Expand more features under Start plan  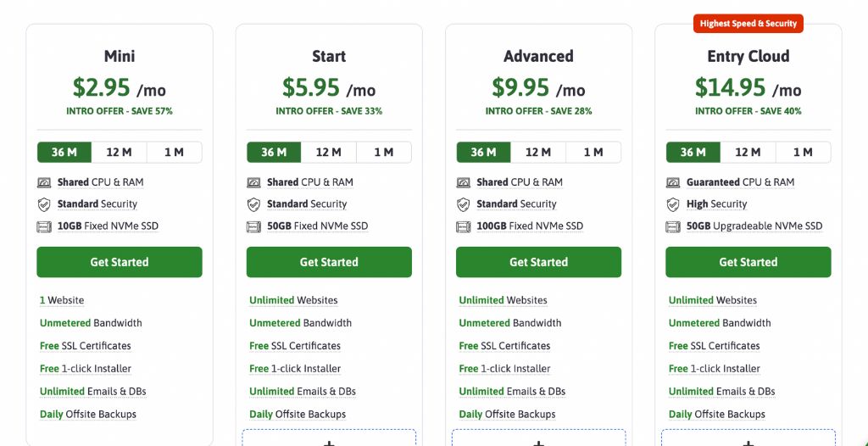point(329,439)
